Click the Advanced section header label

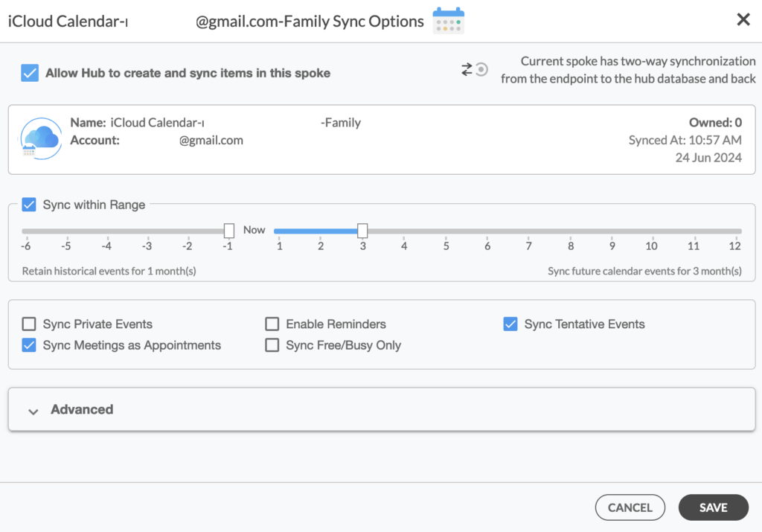(x=82, y=409)
